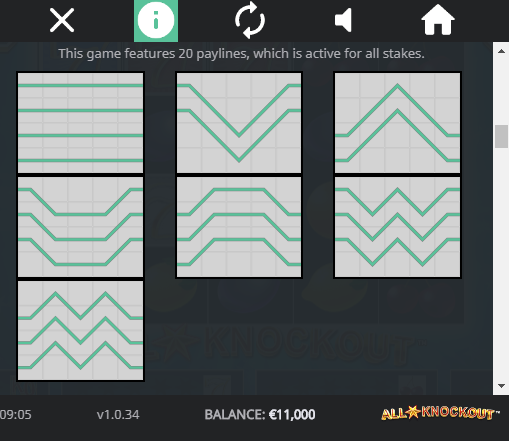
Task: Click the clock time display
Action: (16, 415)
